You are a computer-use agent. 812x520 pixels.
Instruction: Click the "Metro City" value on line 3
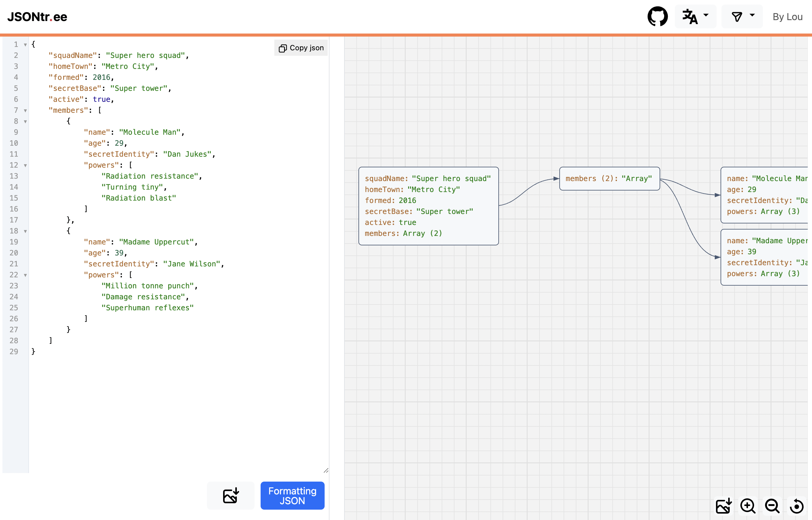pyautogui.click(x=128, y=66)
